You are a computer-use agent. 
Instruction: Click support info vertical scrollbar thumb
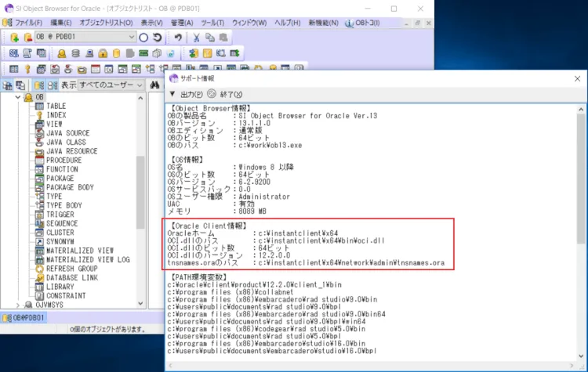(581, 179)
